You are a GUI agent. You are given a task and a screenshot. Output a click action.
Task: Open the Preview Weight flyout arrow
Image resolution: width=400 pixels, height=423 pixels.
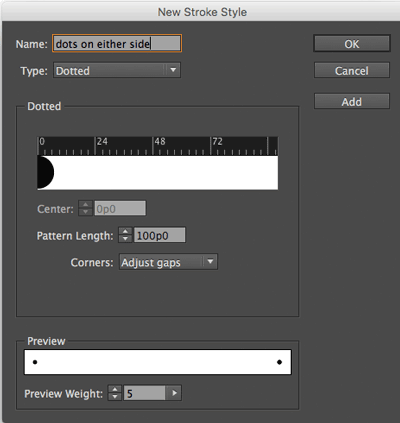point(174,393)
